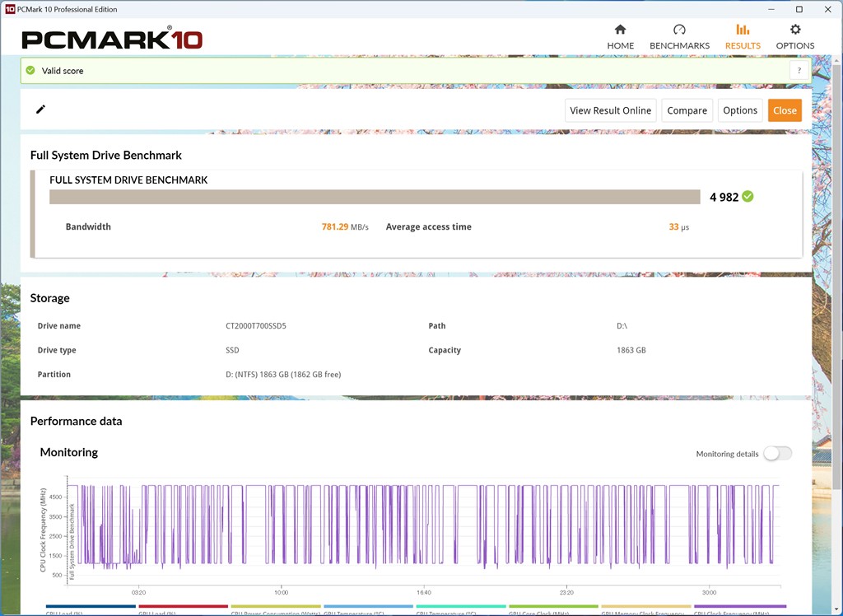Click the green GPU Core Clock legend swatch
The image size is (843, 616).
(x=554, y=606)
